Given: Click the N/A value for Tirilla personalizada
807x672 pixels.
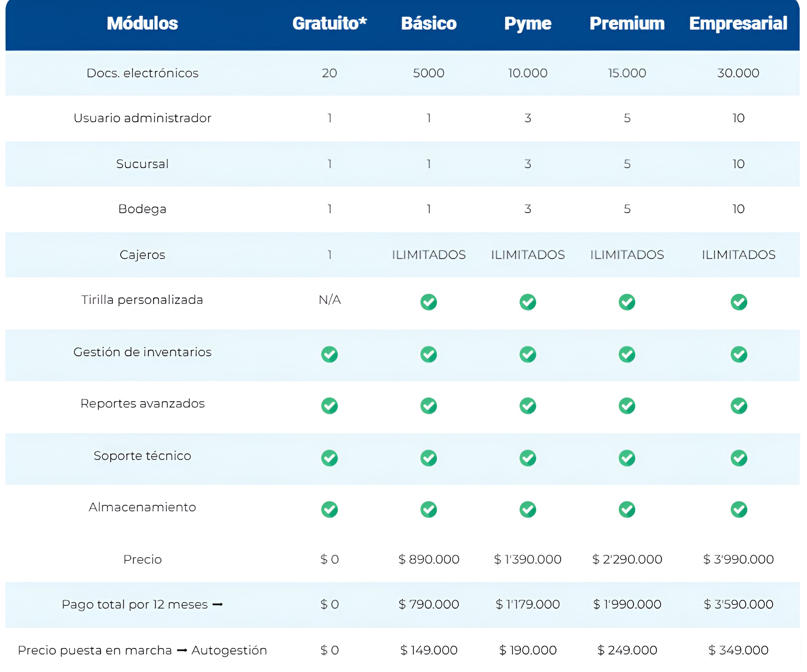Looking at the screenshot, I should pyautogui.click(x=330, y=299).
